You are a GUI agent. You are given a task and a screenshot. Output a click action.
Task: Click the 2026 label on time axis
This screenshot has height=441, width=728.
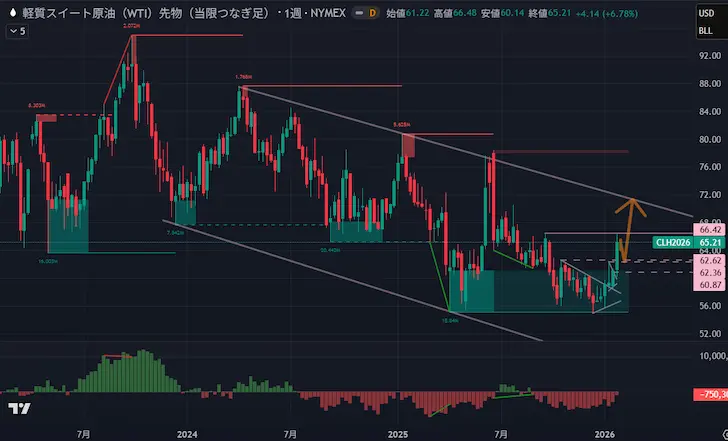(604, 435)
